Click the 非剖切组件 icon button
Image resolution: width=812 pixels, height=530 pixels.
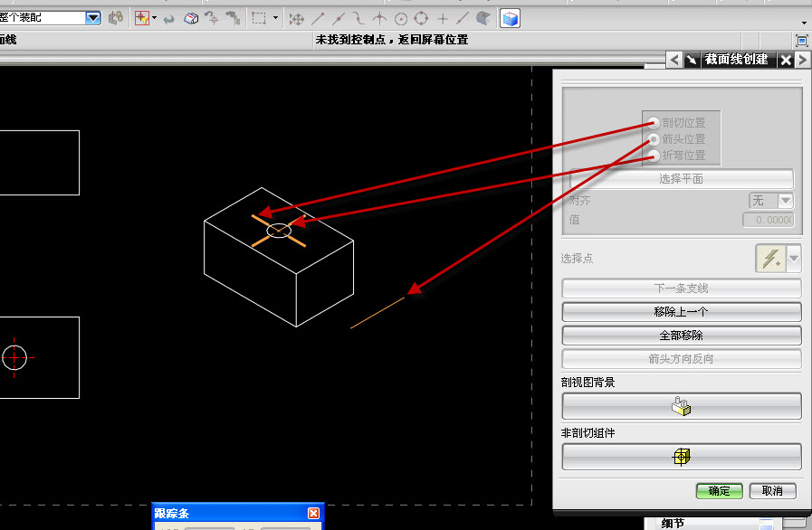pyautogui.click(x=682, y=457)
